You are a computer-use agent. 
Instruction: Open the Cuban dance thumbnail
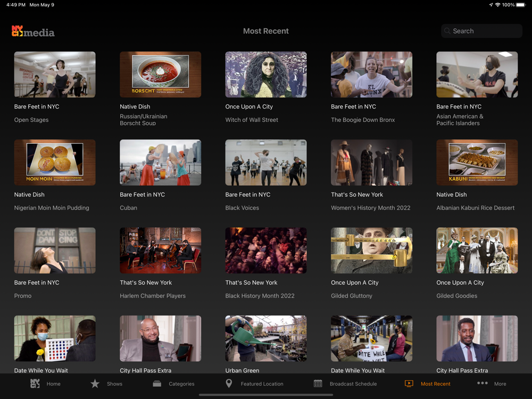click(160, 162)
